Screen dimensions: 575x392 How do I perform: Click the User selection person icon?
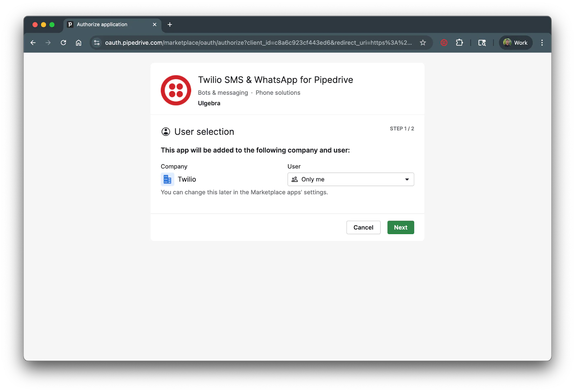pyautogui.click(x=165, y=131)
